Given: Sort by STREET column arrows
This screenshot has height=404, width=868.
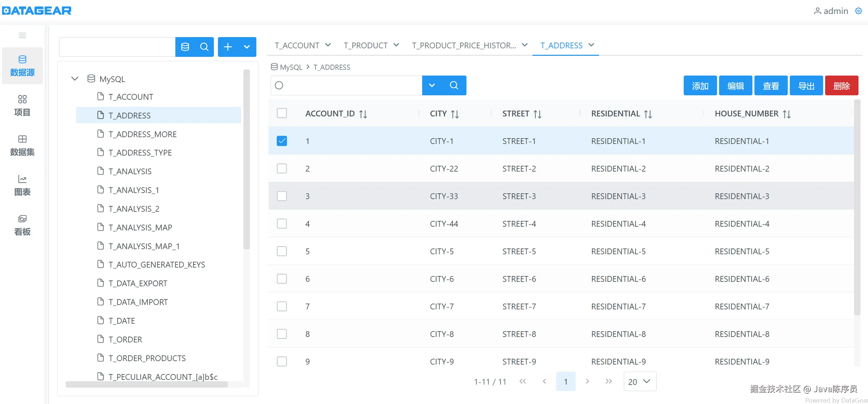Looking at the screenshot, I should (x=538, y=114).
